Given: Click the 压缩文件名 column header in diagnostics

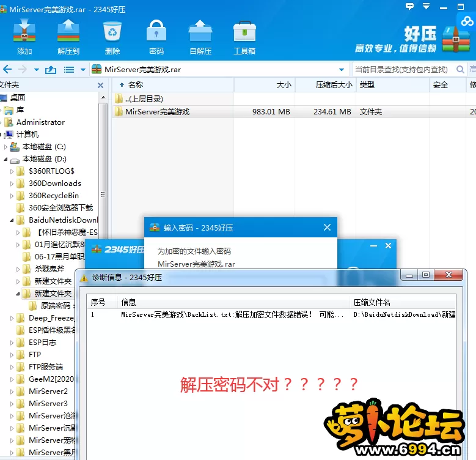Looking at the screenshot, I should click(403, 302).
